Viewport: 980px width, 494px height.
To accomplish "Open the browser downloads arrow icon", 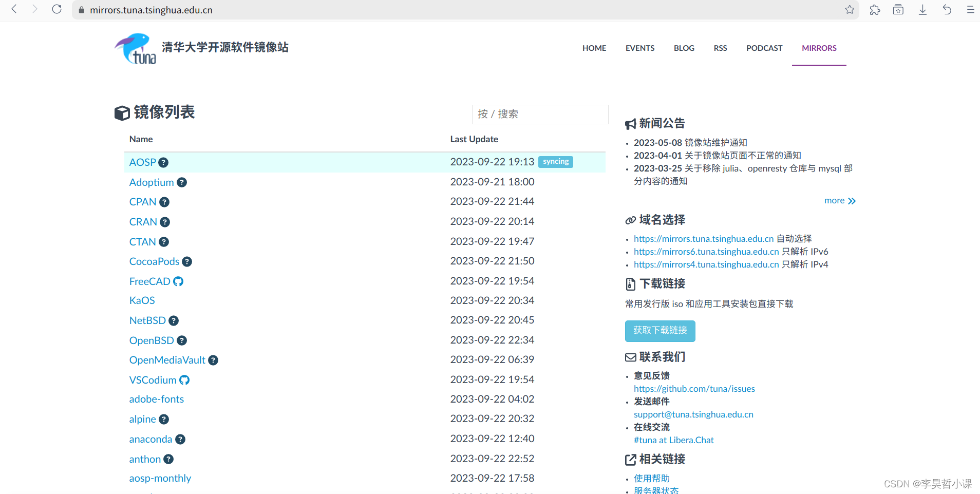I will click(922, 10).
